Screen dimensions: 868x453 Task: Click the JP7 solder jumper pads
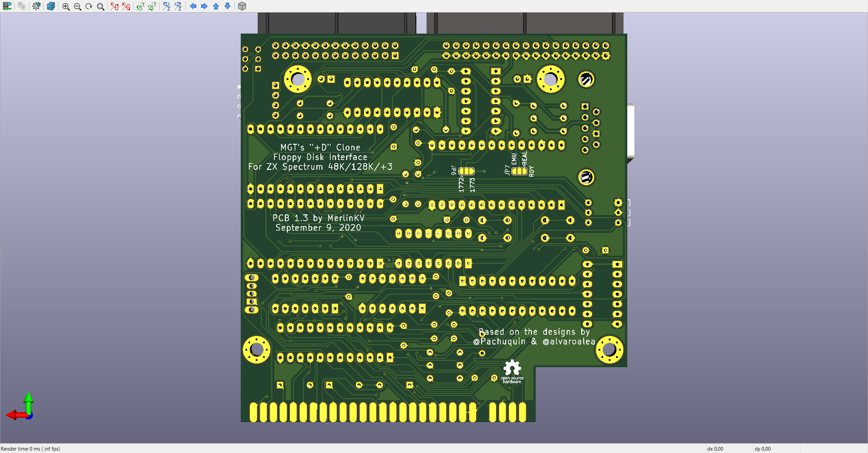pos(519,171)
